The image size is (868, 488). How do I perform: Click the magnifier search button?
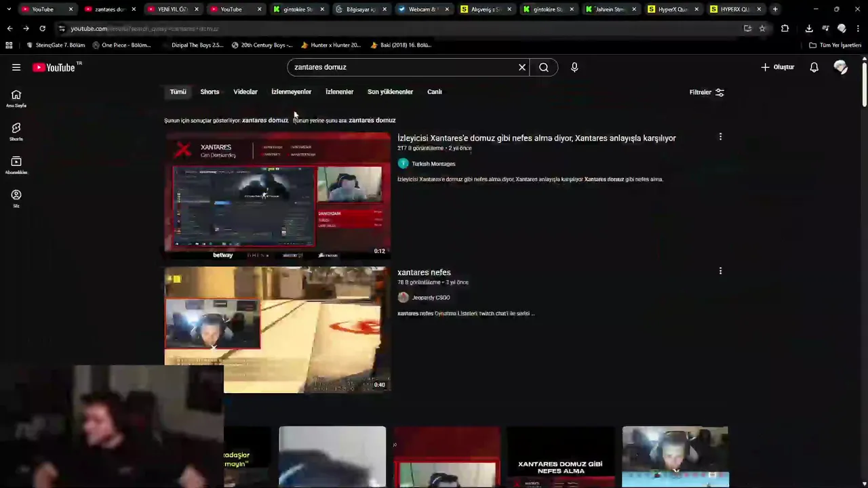pos(544,67)
